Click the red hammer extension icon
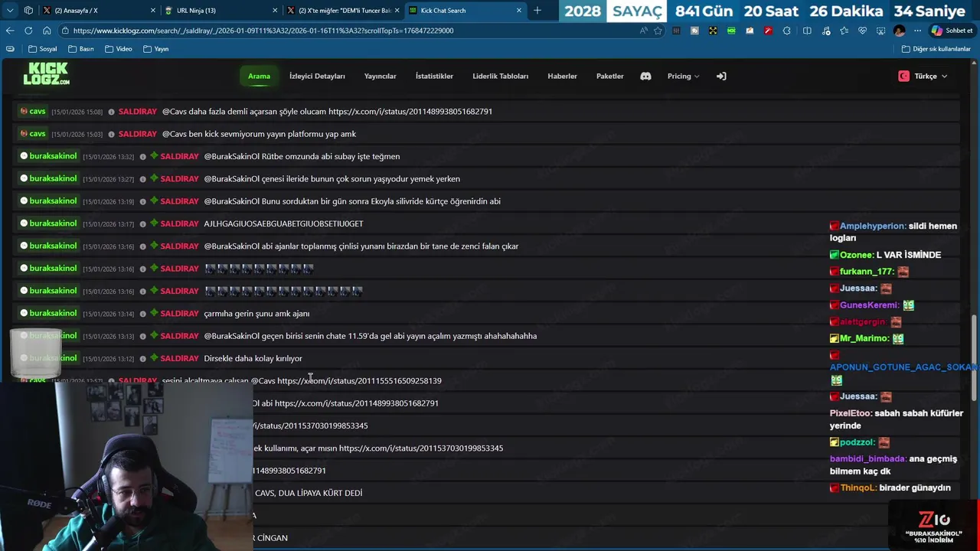 [x=768, y=31]
